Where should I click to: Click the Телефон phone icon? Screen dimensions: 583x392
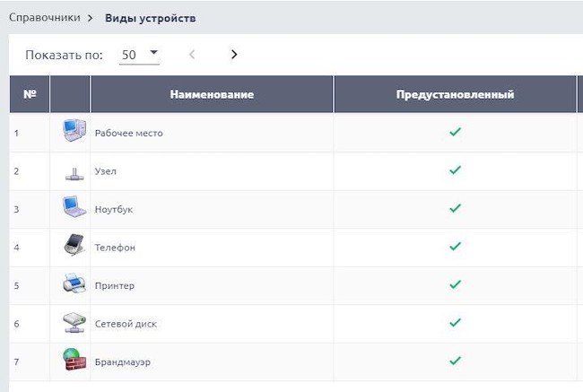pyautogui.click(x=73, y=246)
